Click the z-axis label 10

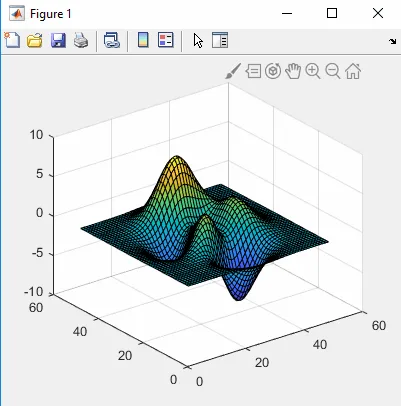[36, 135]
